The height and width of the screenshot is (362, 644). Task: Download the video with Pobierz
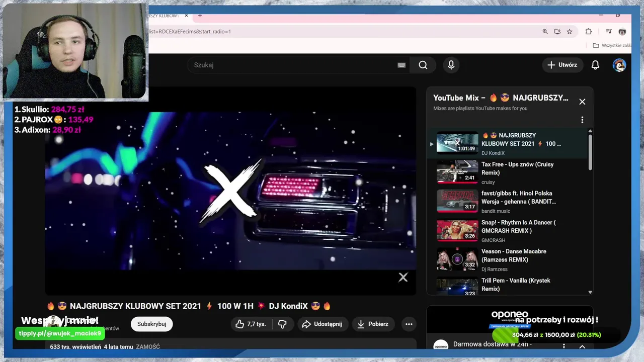tap(373, 324)
